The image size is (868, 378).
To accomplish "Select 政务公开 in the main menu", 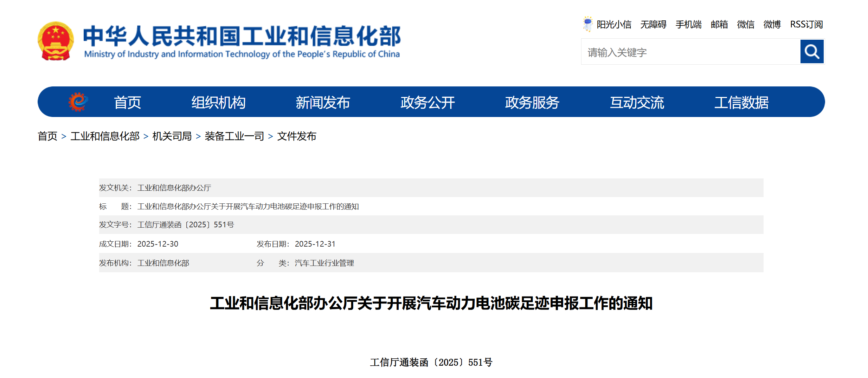I will [427, 102].
